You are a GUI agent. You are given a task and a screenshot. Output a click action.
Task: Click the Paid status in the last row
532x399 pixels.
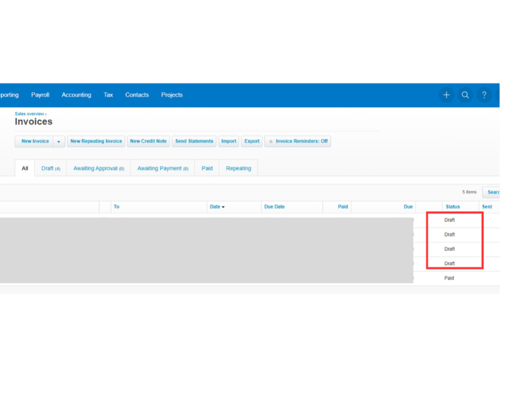pyautogui.click(x=449, y=278)
